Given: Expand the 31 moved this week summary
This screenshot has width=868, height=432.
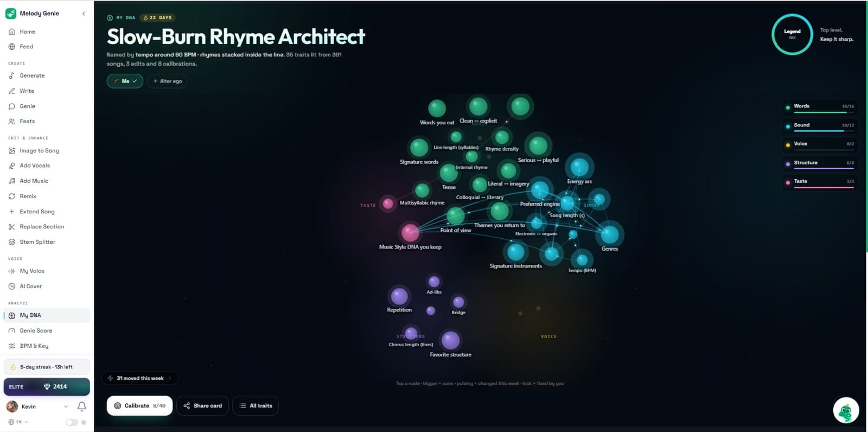Looking at the screenshot, I should [x=140, y=378].
